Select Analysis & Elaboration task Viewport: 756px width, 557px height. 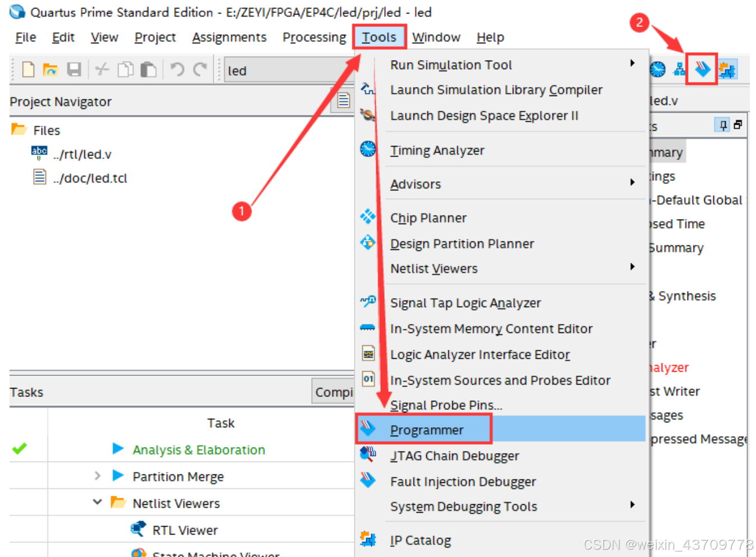(199, 450)
